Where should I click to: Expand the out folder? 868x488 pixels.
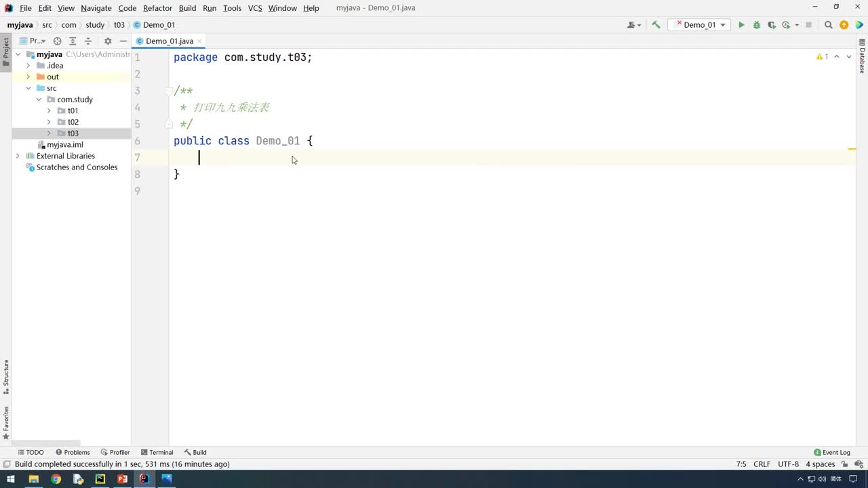28,77
